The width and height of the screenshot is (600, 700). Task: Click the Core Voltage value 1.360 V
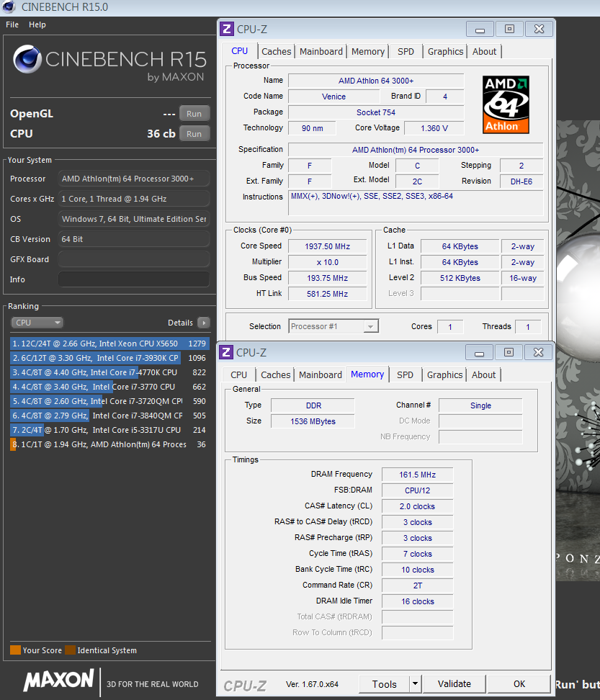(434, 128)
